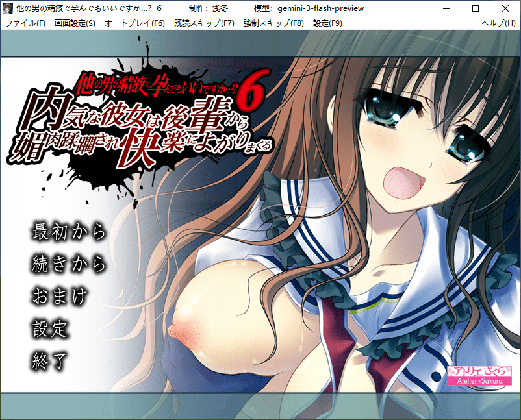521x420 pixels.
Task: Toggle オートプレイ(F6) in the menu bar
Action: pos(134,23)
